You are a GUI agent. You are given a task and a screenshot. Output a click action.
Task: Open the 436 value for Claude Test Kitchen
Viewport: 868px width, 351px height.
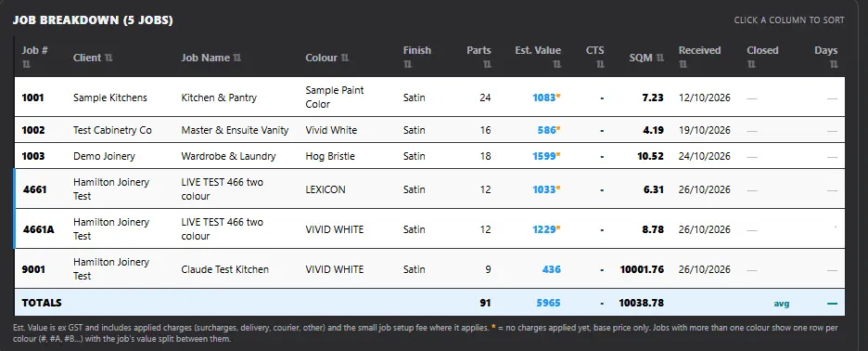point(552,269)
